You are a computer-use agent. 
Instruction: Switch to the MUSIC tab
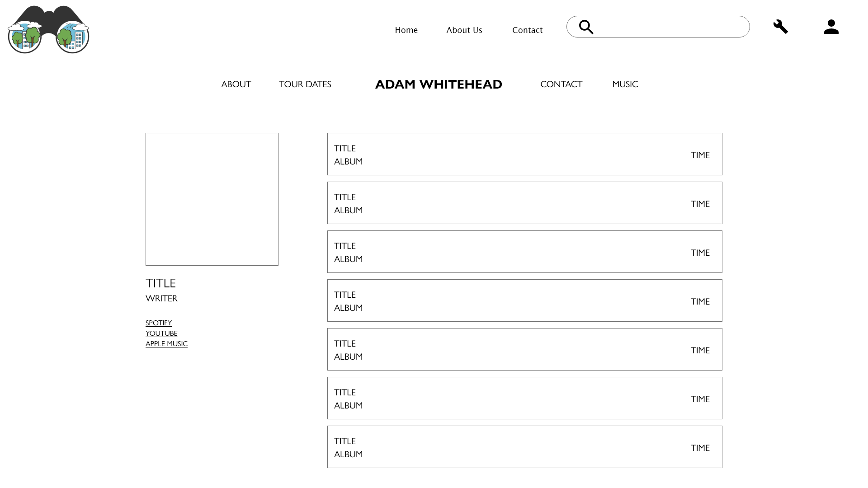625,84
